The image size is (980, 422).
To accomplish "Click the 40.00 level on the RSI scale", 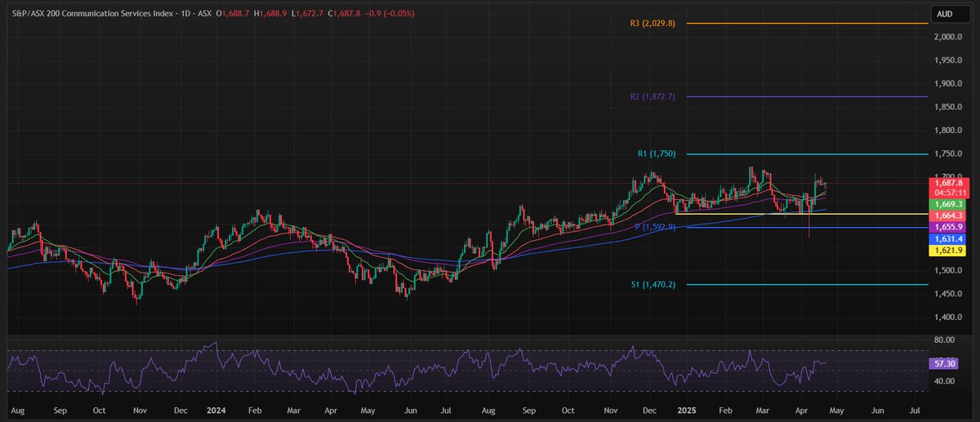I will point(946,381).
